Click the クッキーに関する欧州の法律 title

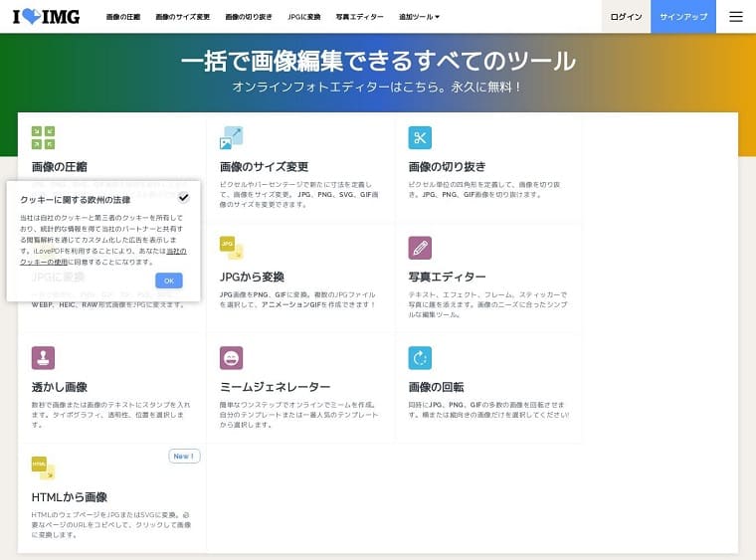point(76,200)
